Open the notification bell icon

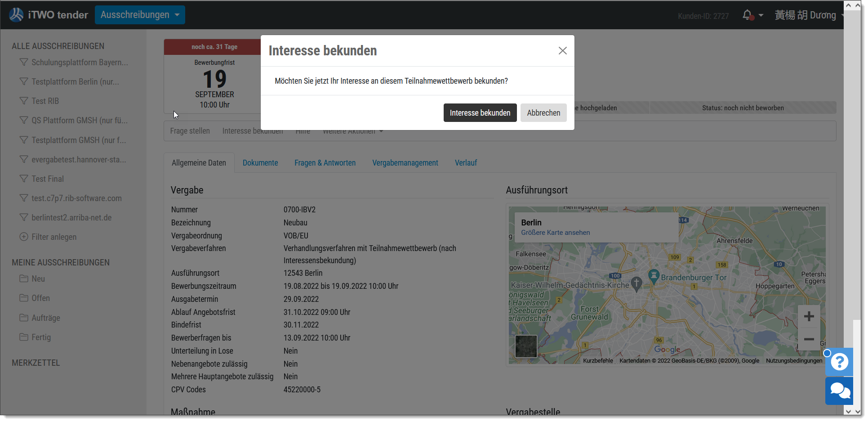[747, 15]
